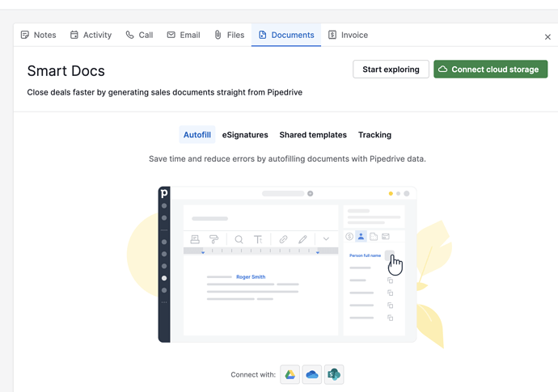The image size is (558, 392).
Task: Open the Call tab
Action: [139, 35]
